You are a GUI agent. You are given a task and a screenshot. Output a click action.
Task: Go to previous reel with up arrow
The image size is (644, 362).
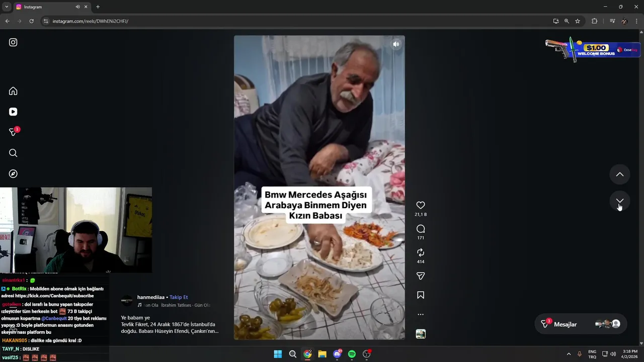coord(620,174)
